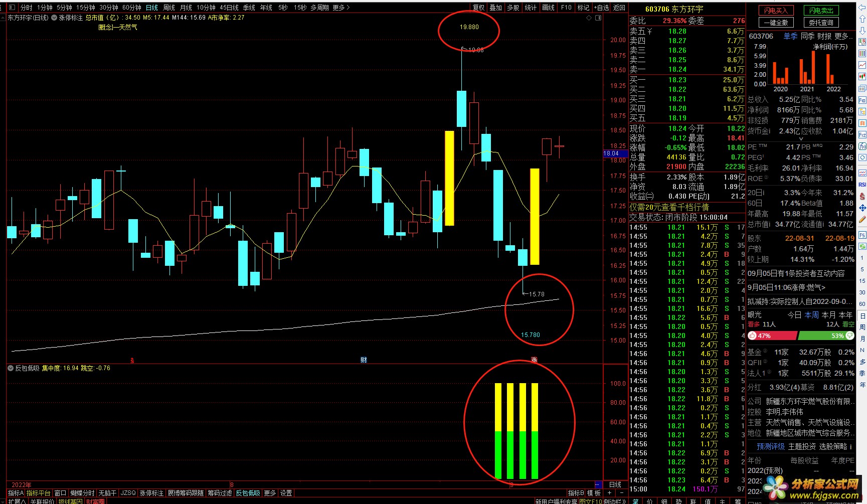Expand the 卖五 order book arrow

click(x=649, y=31)
